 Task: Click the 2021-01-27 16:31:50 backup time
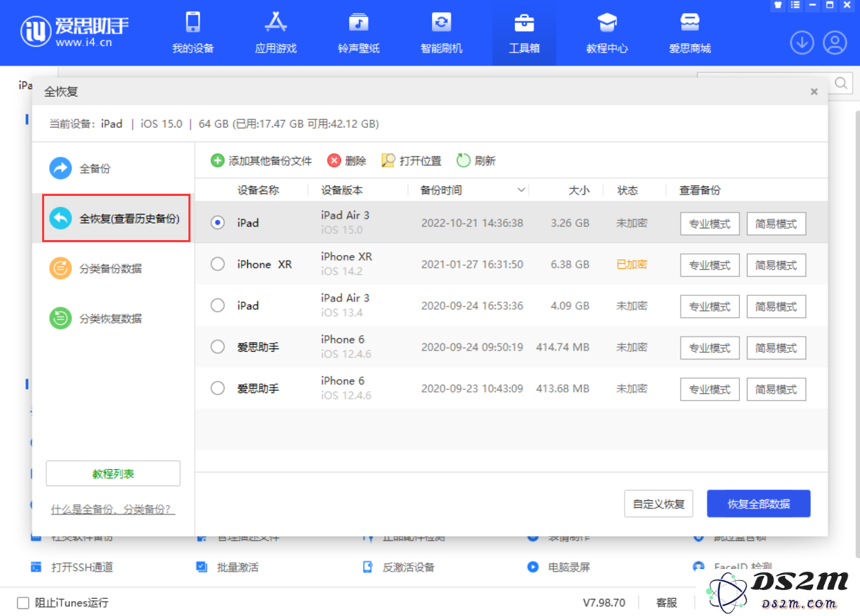pos(472,264)
